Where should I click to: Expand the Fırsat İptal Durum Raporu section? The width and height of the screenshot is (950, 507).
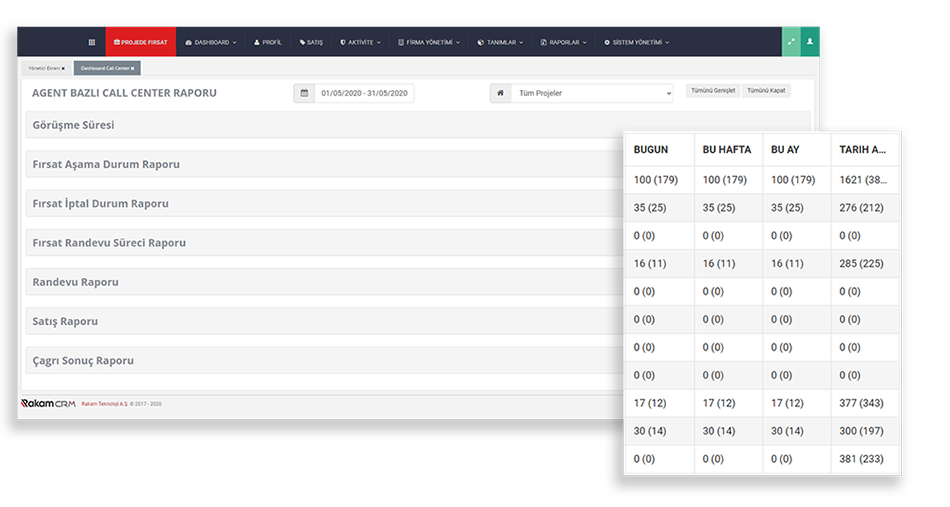point(100,204)
